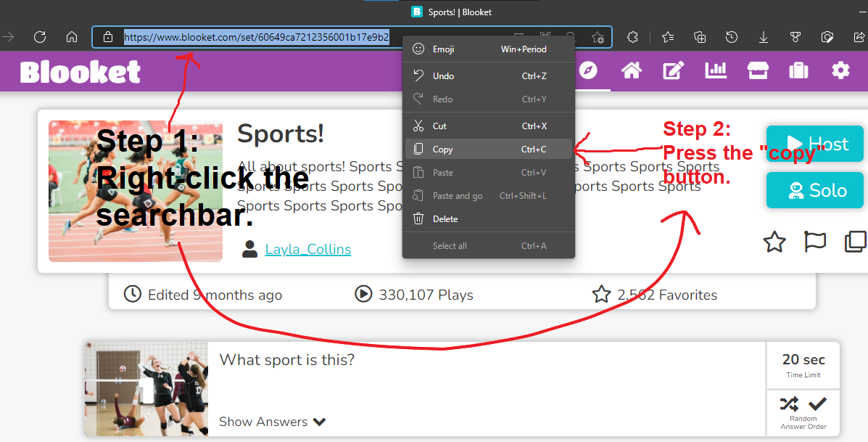Report this set with flag icon
Viewport: 868px width, 442px height.
point(815,242)
